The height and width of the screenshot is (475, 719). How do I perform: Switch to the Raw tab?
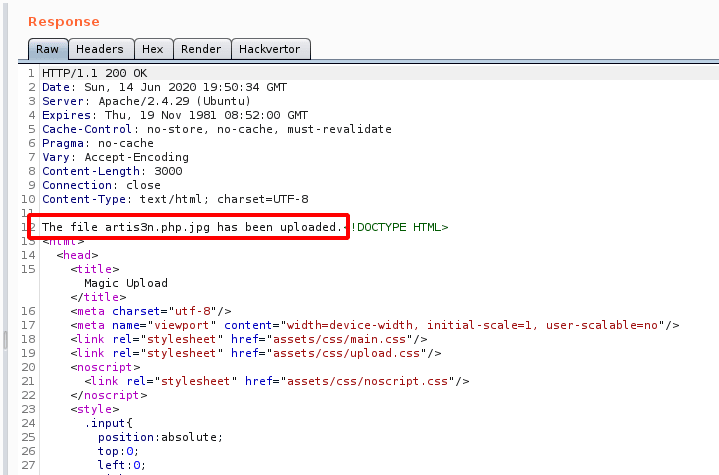(48, 49)
